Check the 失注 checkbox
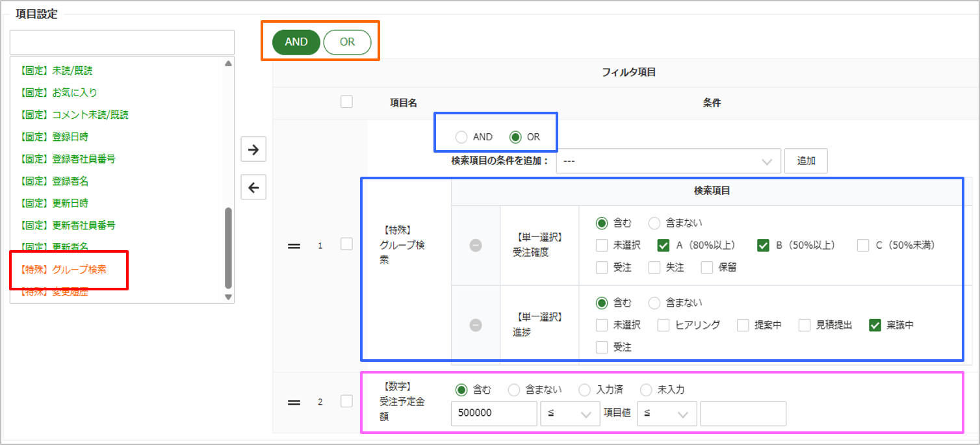Image resolution: width=980 pixels, height=445 pixels. coord(654,267)
